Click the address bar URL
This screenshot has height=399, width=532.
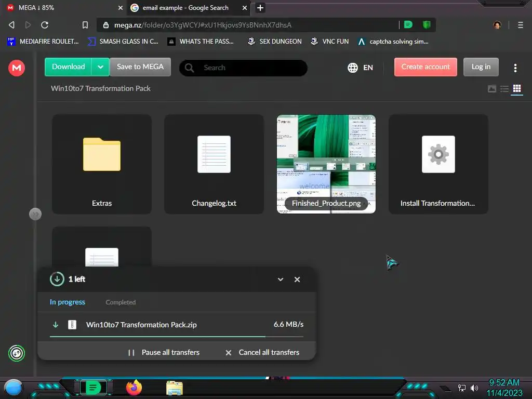tap(203, 25)
